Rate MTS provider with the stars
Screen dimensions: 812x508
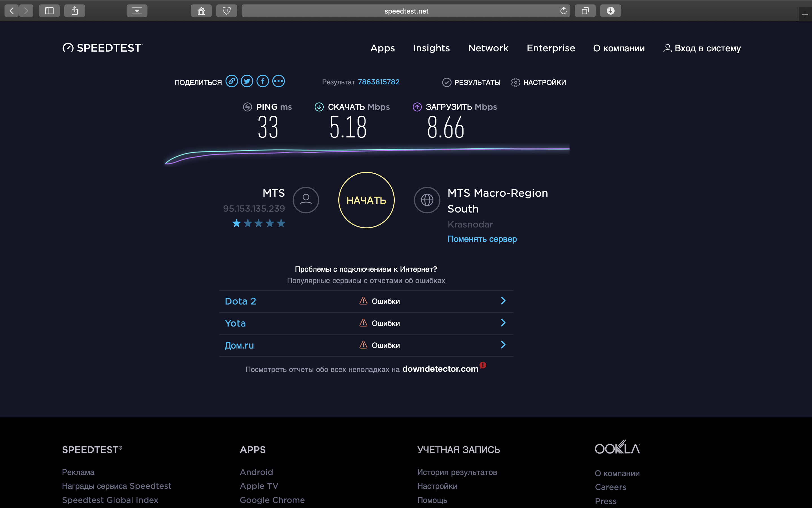[259, 223]
